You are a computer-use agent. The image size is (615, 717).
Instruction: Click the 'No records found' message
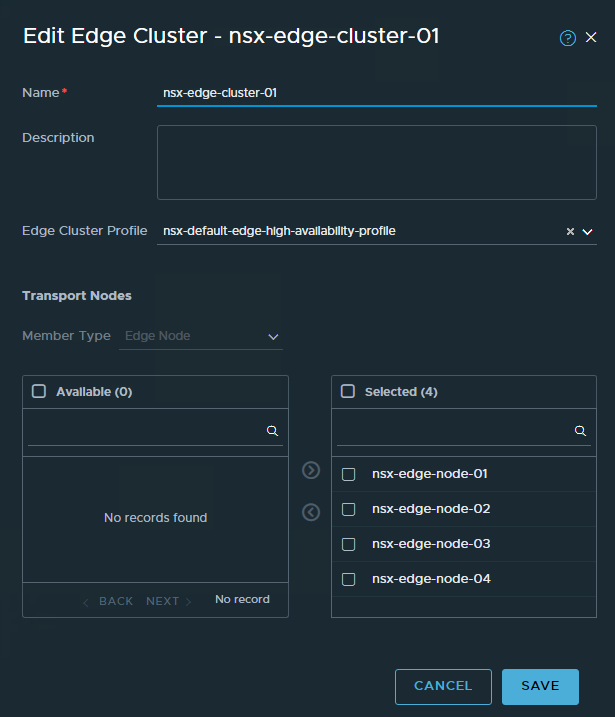(155, 518)
